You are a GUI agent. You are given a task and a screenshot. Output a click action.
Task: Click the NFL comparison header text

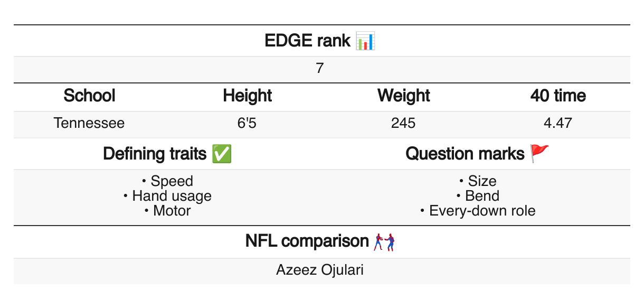(307, 241)
